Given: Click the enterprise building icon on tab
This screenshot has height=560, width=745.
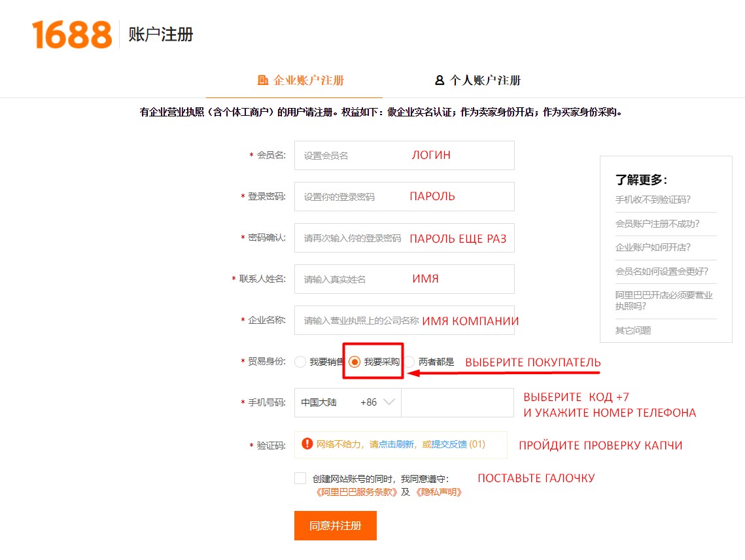Looking at the screenshot, I should (x=263, y=80).
